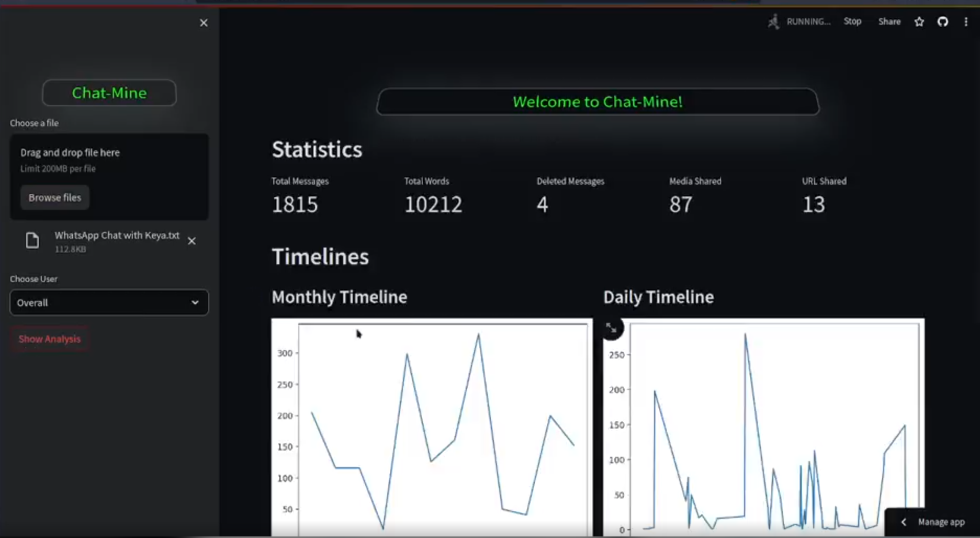The image size is (980, 538).
Task: Click the X to close the sidebar
Action: pyautogui.click(x=204, y=23)
